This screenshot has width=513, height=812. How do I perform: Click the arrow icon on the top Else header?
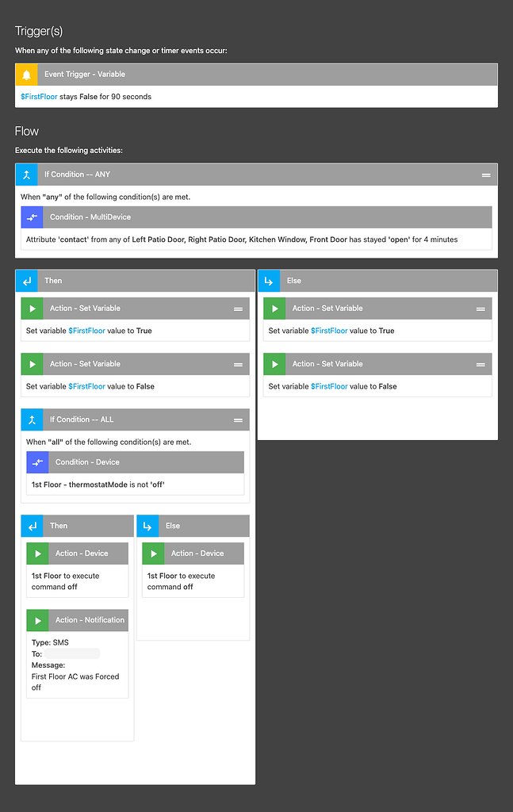(x=268, y=280)
